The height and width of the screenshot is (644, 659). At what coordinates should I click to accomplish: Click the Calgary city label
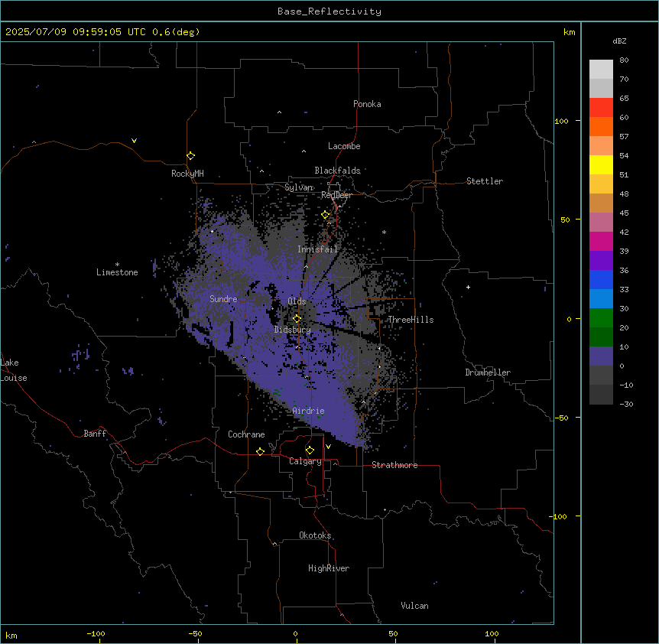[306, 461]
